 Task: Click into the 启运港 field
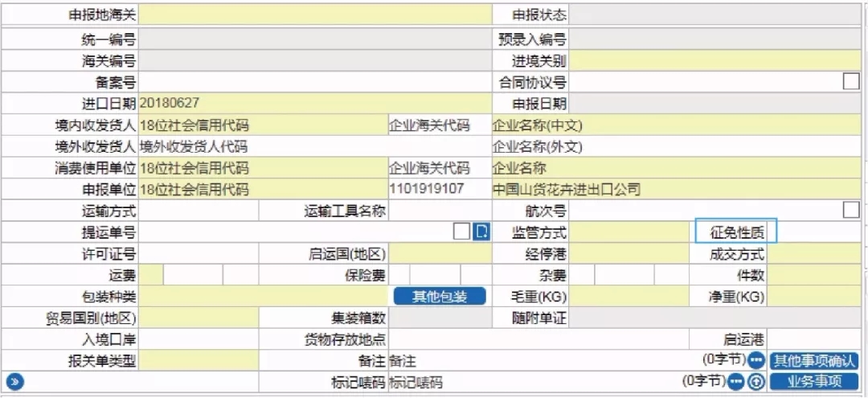pyautogui.click(x=815, y=339)
